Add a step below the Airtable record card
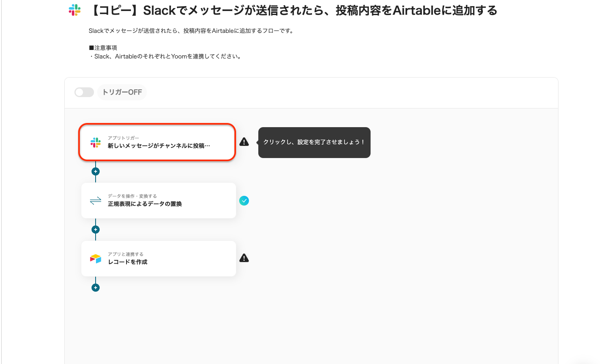Viewport: 600px width, 364px height. point(96,288)
